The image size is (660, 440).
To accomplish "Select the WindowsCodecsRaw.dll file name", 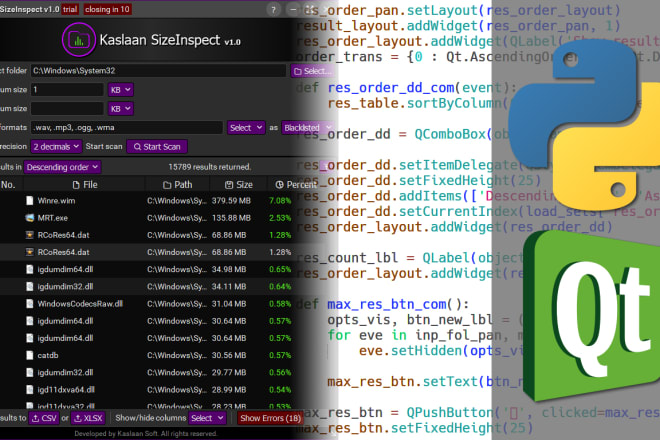I will [x=80, y=304].
